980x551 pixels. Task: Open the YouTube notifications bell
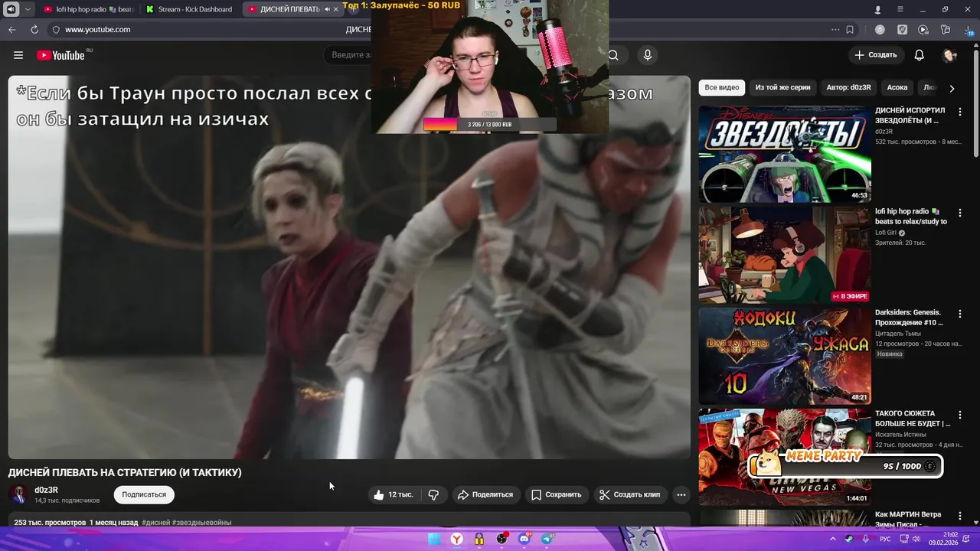920,55
